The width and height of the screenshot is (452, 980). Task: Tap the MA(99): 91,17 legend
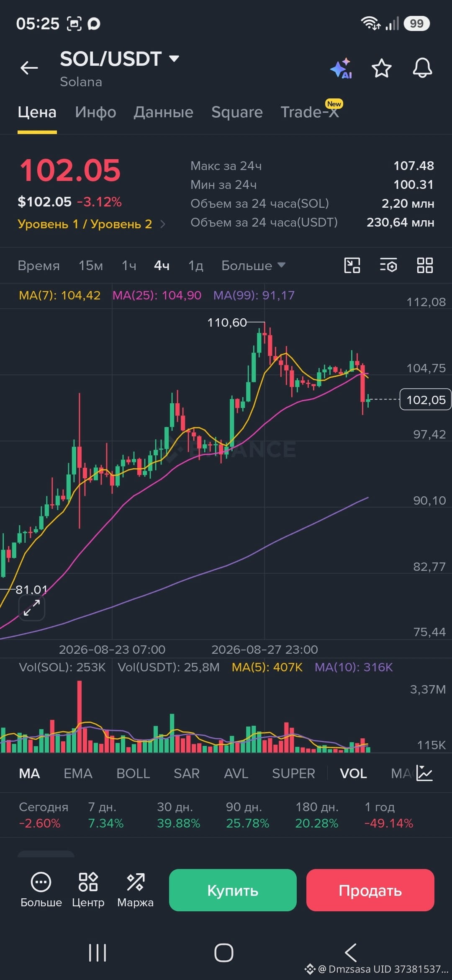point(254,295)
